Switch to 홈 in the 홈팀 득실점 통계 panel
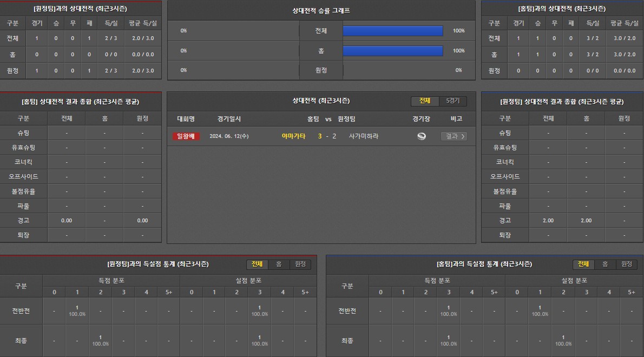The image size is (644, 357). point(605,264)
